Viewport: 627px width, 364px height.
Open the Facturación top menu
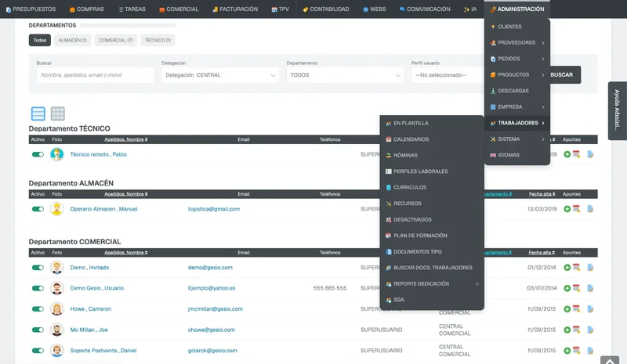(x=235, y=9)
